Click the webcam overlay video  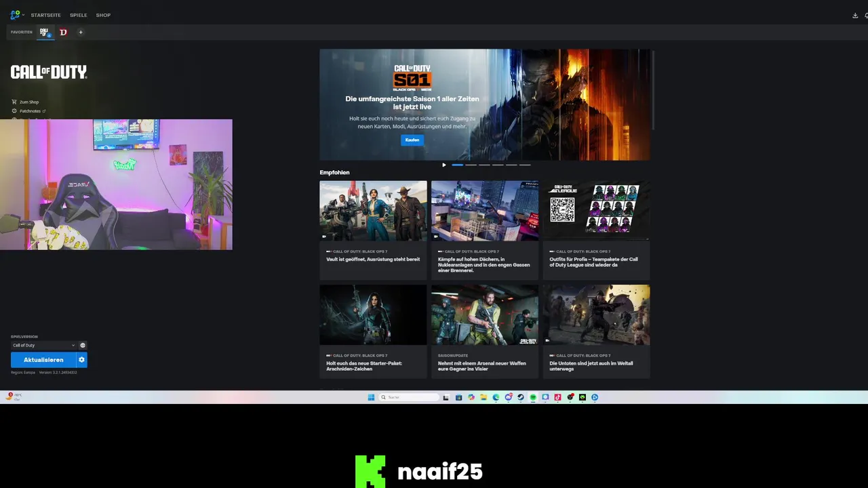[116, 184]
